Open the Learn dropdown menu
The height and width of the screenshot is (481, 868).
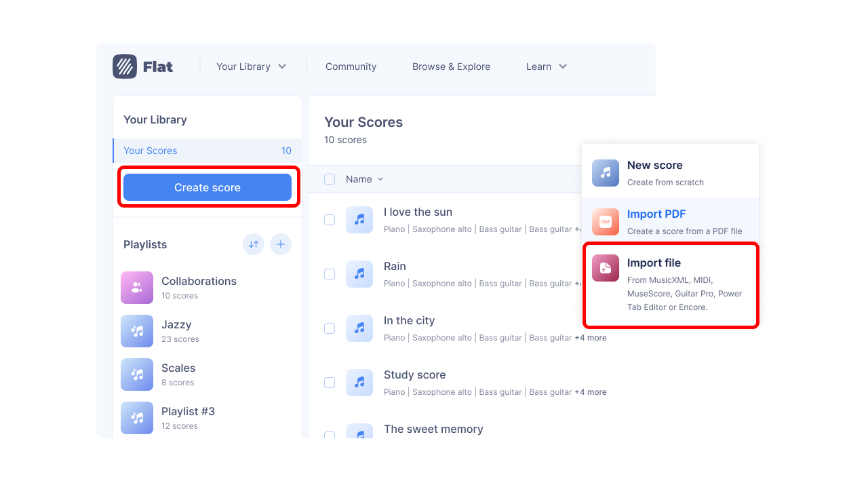tap(546, 66)
